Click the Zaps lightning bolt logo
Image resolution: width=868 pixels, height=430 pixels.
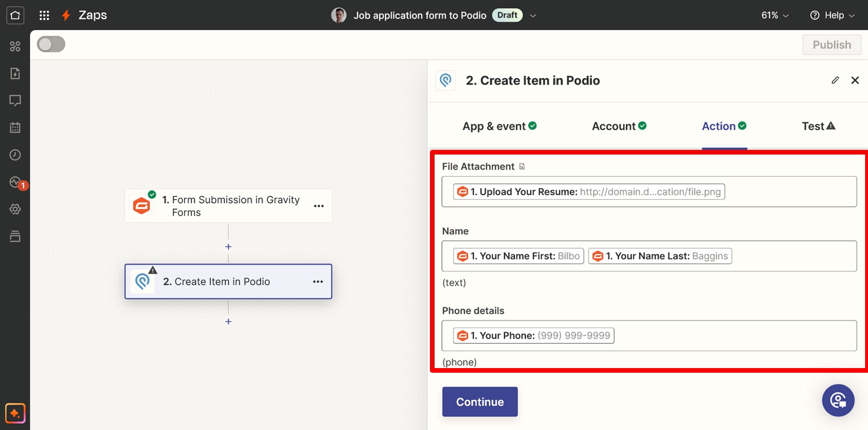point(66,15)
